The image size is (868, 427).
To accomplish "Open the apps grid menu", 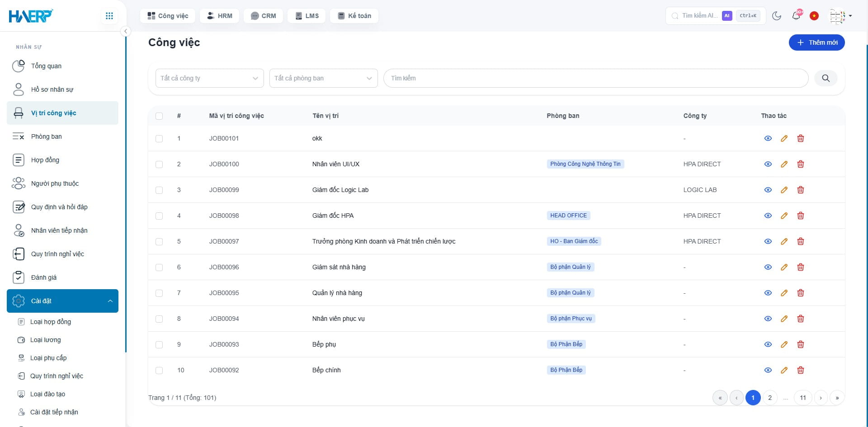I will point(109,16).
